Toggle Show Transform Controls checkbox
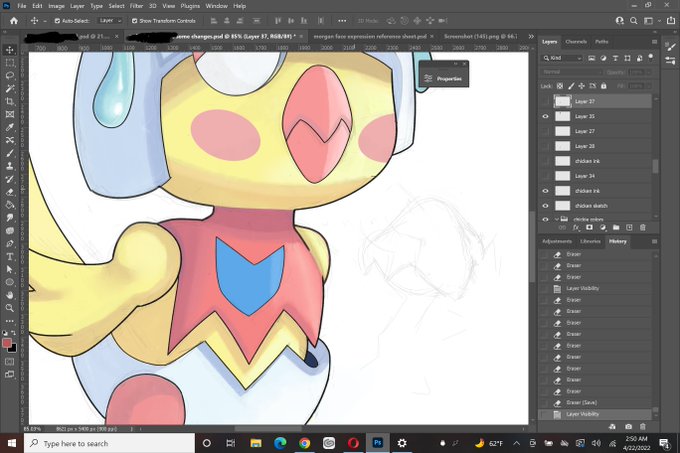Viewport: 680px width, 453px height. tap(134, 21)
